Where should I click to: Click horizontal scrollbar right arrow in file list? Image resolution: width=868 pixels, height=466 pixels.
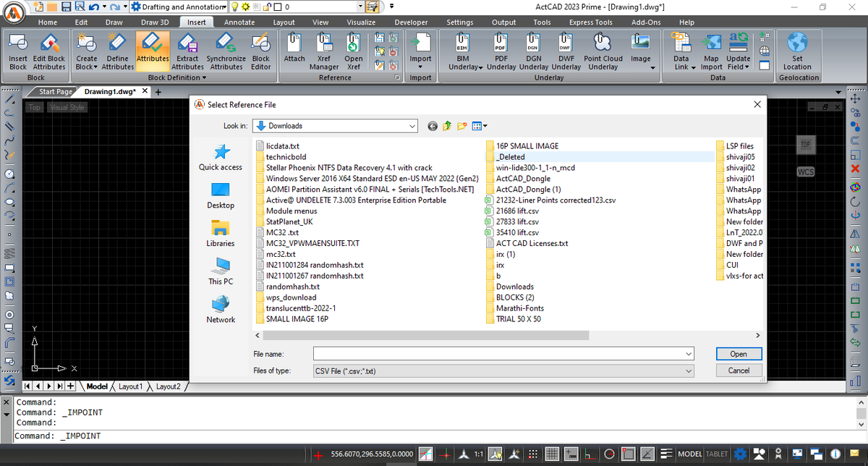(x=757, y=336)
